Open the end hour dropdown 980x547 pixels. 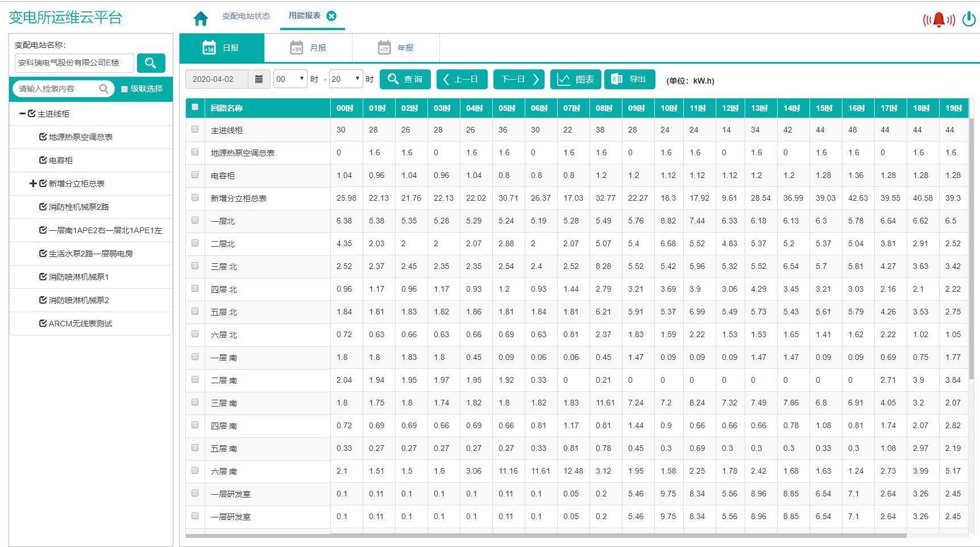tap(346, 79)
